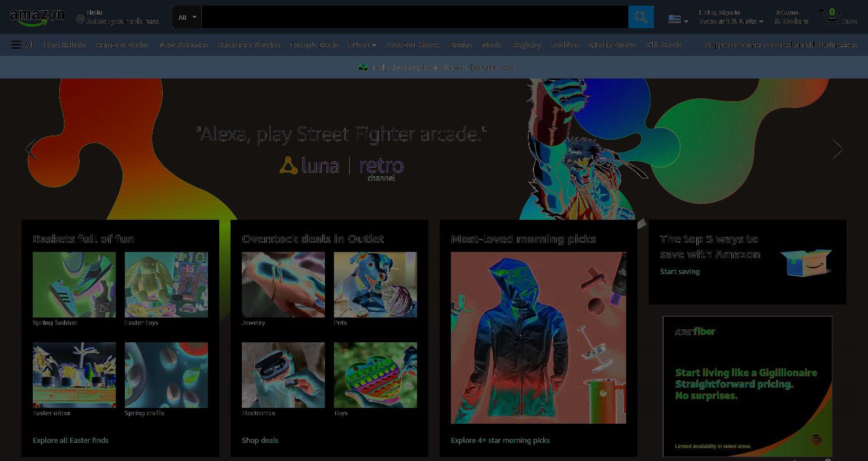
Task: Go to previous hero banner slide
Action: [x=31, y=149]
